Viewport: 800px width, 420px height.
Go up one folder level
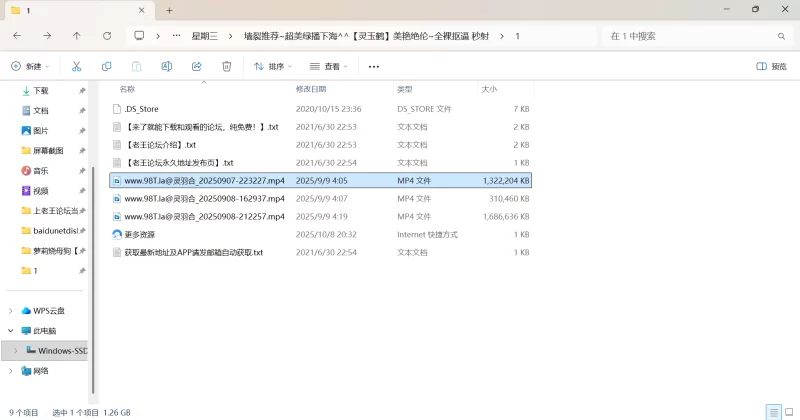point(77,36)
